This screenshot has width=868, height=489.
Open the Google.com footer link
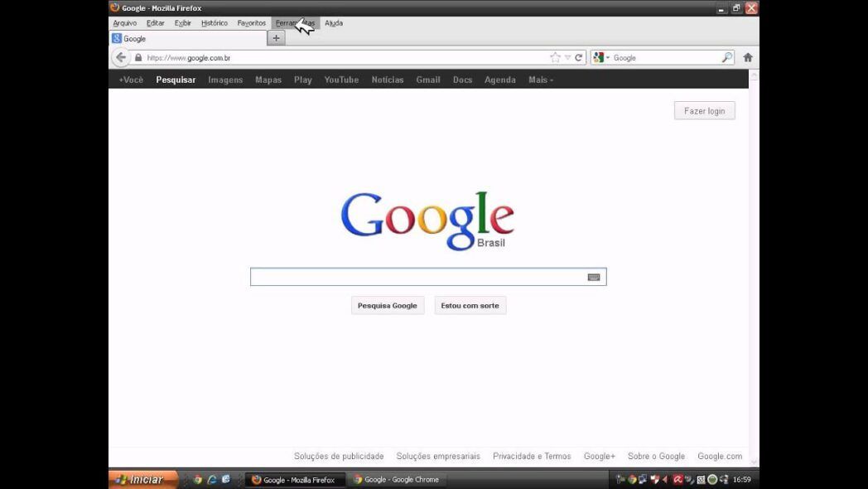720,457
